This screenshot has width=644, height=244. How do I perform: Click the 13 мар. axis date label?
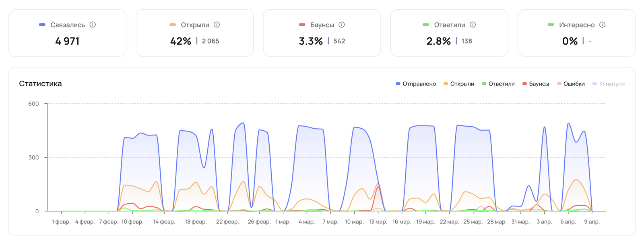[x=378, y=222]
